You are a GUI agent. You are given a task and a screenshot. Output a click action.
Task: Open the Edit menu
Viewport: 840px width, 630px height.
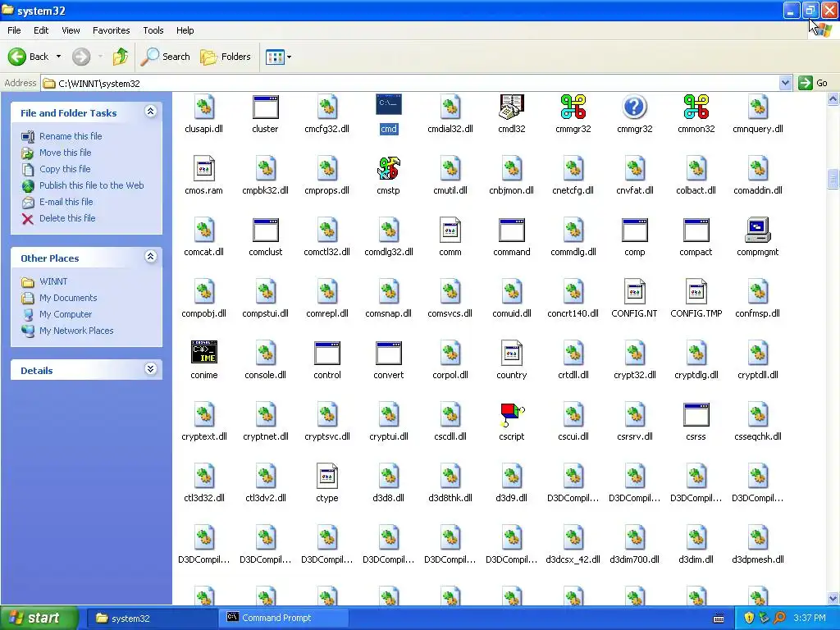coord(41,30)
